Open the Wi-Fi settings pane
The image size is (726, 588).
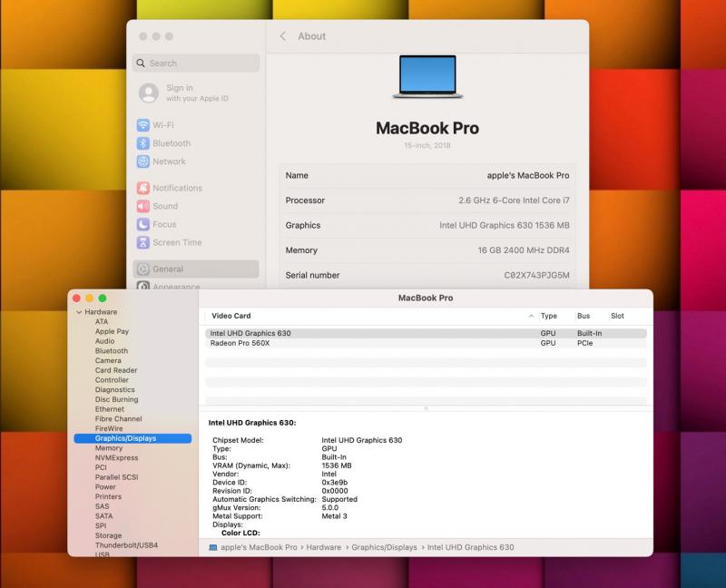(196, 125)
